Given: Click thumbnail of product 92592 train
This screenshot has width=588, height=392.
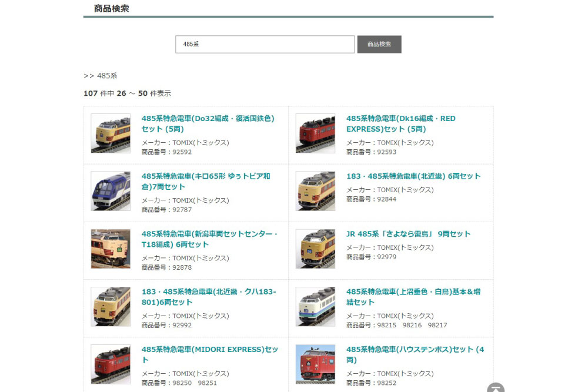Looking at the screenshot, I should [x=111, y=133].
